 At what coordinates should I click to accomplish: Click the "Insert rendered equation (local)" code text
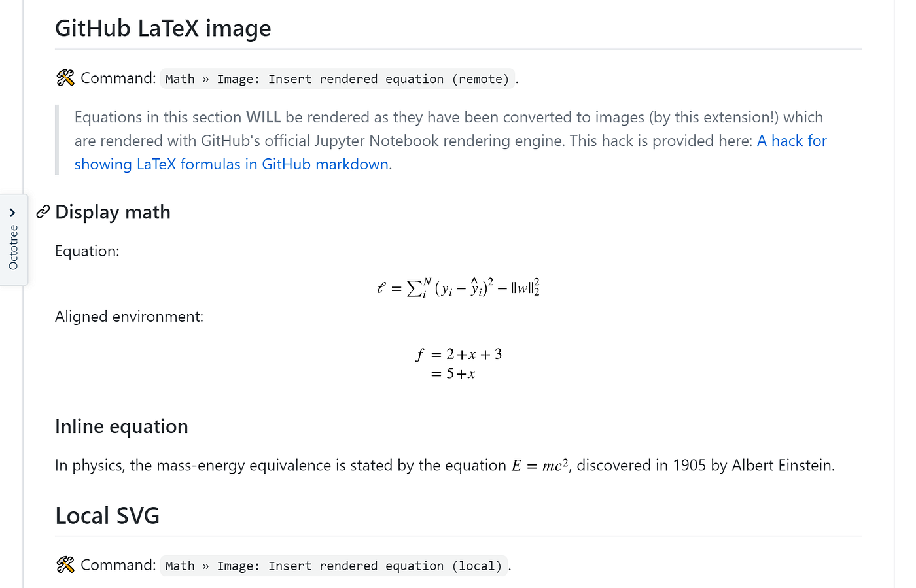pyautogui.click(x=385, y=566)
